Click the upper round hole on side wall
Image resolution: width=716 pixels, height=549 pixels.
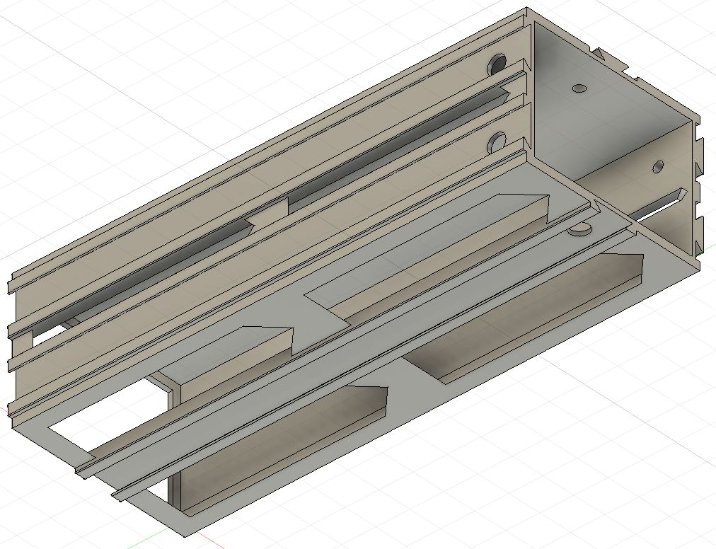tap(494, 68)
